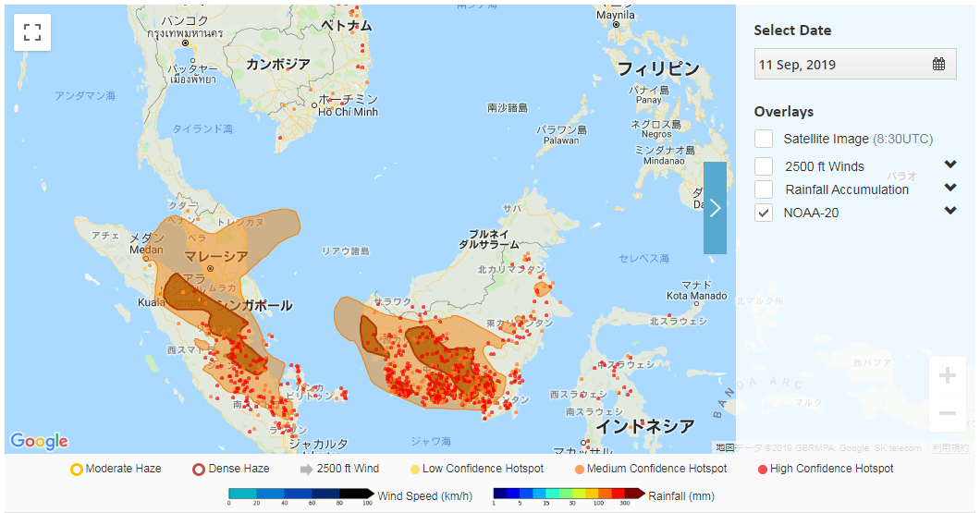
Task: Click the Satellite Image label text
Action: pos(858,139)
